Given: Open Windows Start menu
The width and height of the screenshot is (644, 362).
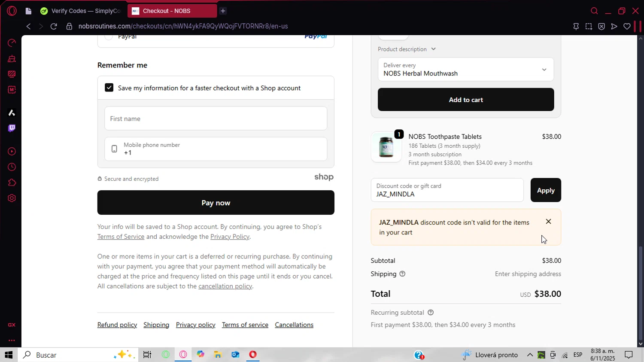Looking at the screenshot, I should tap(9, 355).
